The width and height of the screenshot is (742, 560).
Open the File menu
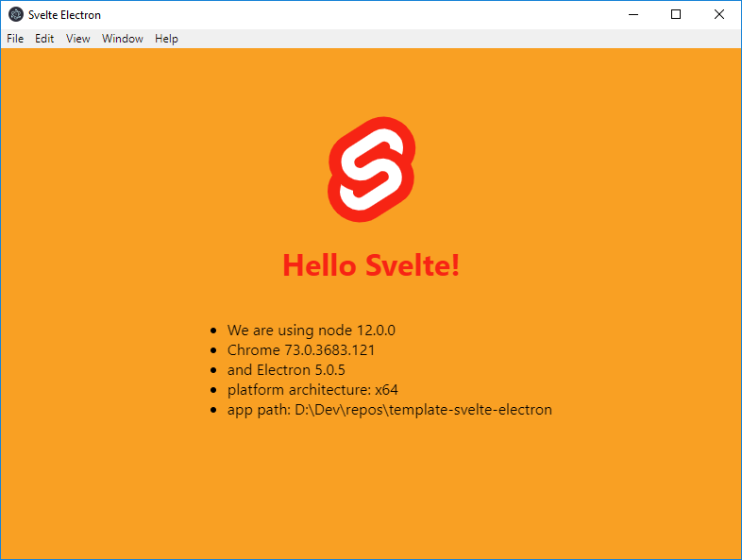15,39
